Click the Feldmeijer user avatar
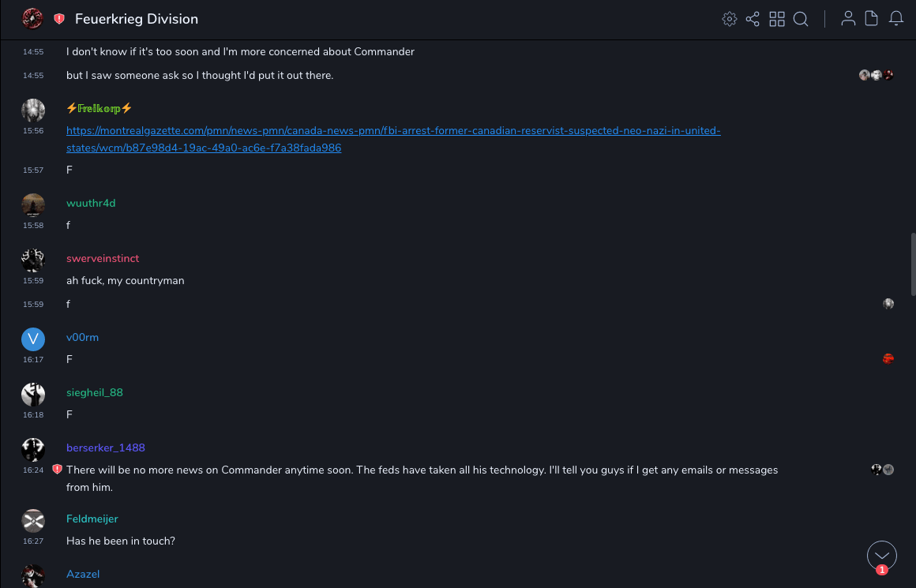Viewport: 916px width, 588px height. coord(33,521)
